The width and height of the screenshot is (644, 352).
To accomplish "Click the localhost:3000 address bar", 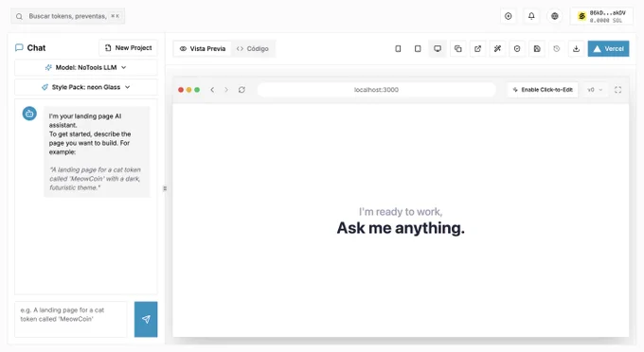I will coord(376,90).
